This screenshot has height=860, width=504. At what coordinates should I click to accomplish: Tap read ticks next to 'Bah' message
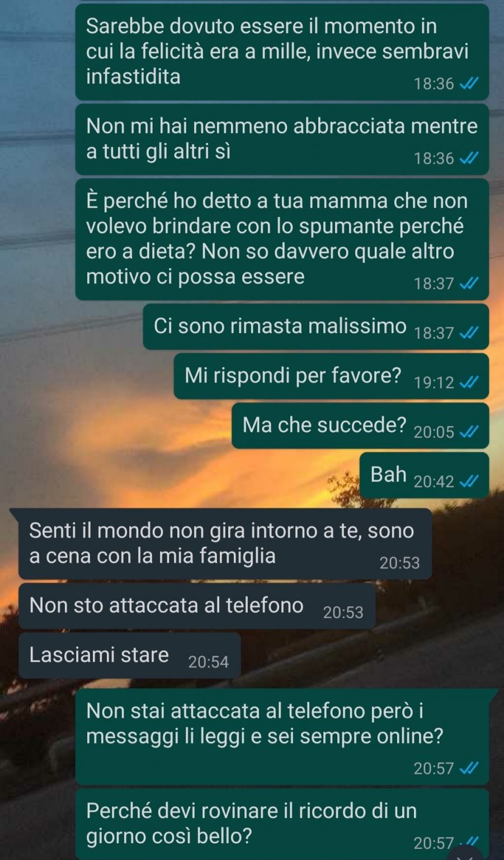(x=468, y=482)
